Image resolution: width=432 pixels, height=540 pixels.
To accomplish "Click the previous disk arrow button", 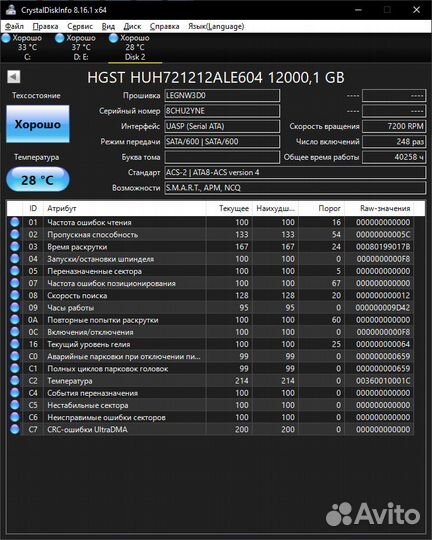I will tap(14, 76).
